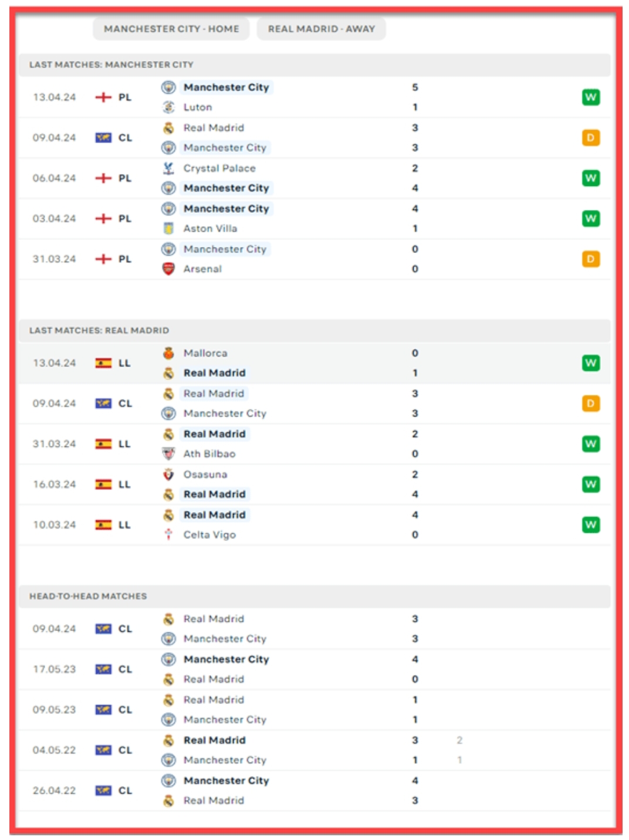Click the Celta Vigo crest icon
The width and height of the screenshot is (629, 840).
(168, 535)
